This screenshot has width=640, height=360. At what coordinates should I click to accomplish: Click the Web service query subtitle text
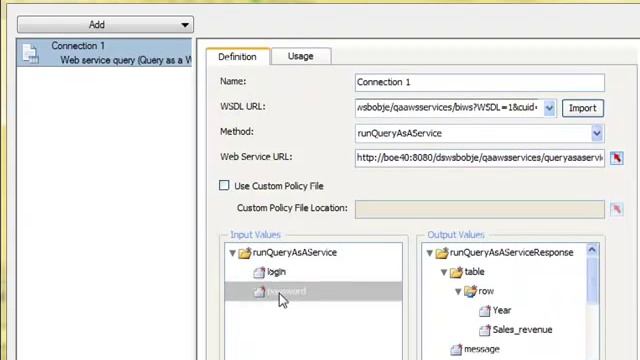tap(126, 60)
